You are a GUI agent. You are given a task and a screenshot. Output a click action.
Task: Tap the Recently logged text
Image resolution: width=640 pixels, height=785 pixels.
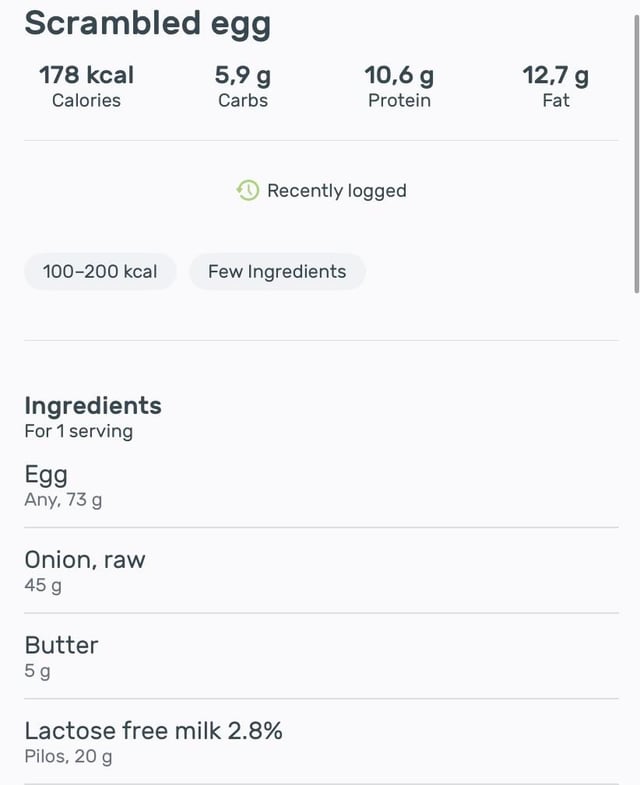pyautogui.click(x=336, y=190)
